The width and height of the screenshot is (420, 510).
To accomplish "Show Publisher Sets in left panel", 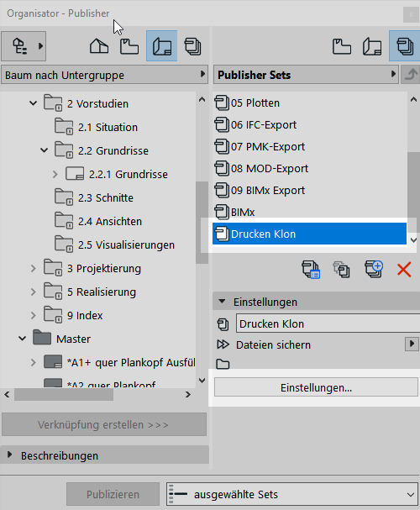I will [x=192, y=46].
